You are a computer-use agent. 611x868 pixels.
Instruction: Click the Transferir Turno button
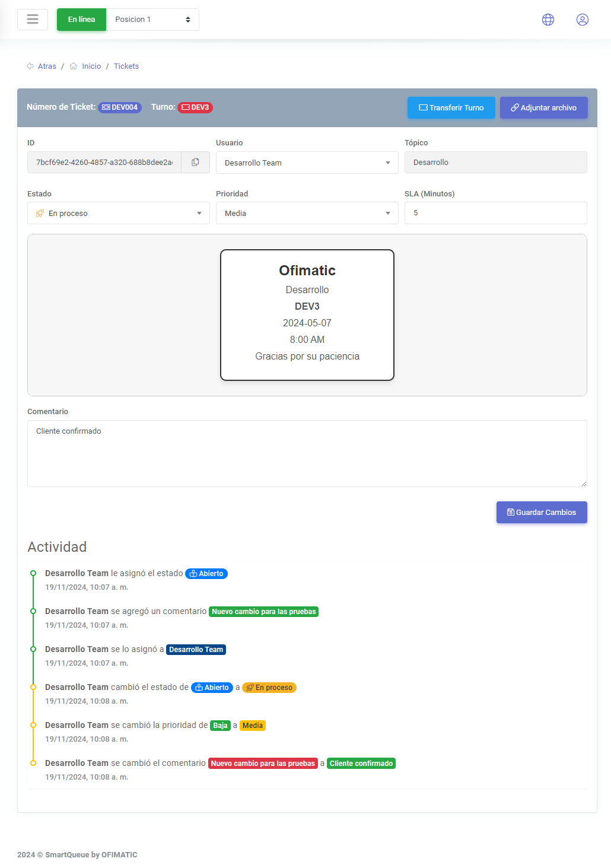tap(451, 107)
